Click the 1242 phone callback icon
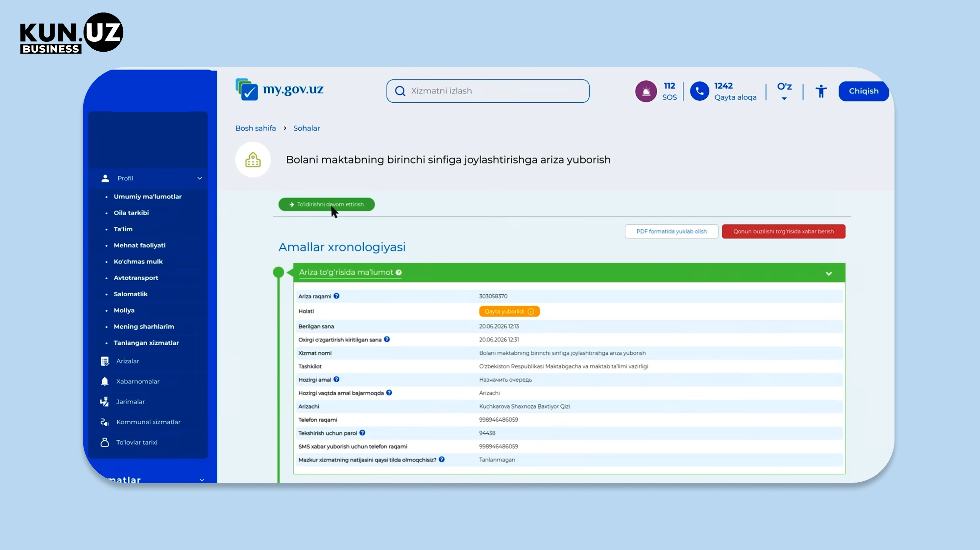This screenshot has height=550, width=980. click(699, 91)
